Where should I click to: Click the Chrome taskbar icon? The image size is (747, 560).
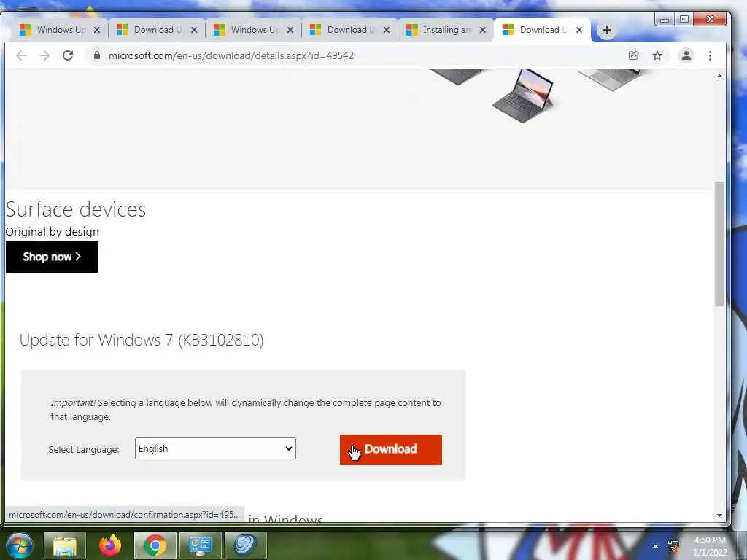[155, 545]
